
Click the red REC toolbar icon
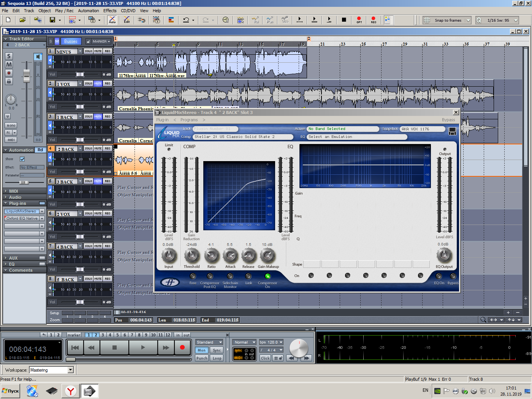point(374,20)
